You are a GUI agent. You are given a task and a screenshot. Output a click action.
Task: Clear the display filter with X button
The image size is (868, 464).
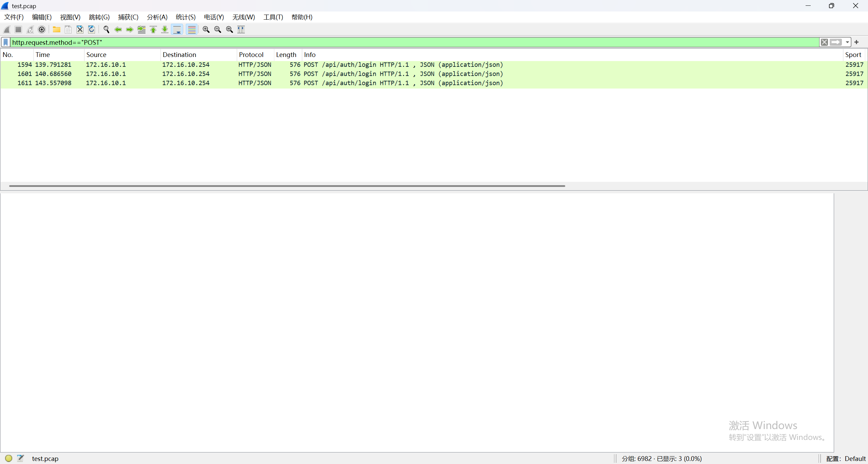[x=824, y=42]
